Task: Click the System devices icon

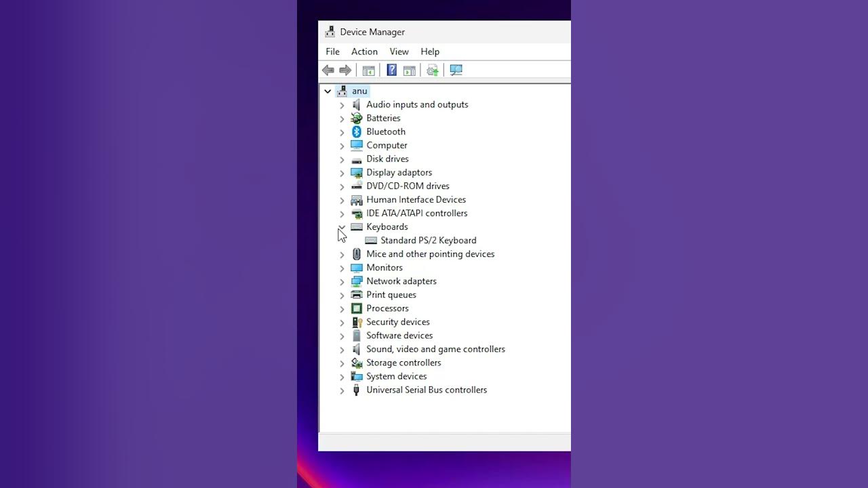Action: click(x=357, y=376)
